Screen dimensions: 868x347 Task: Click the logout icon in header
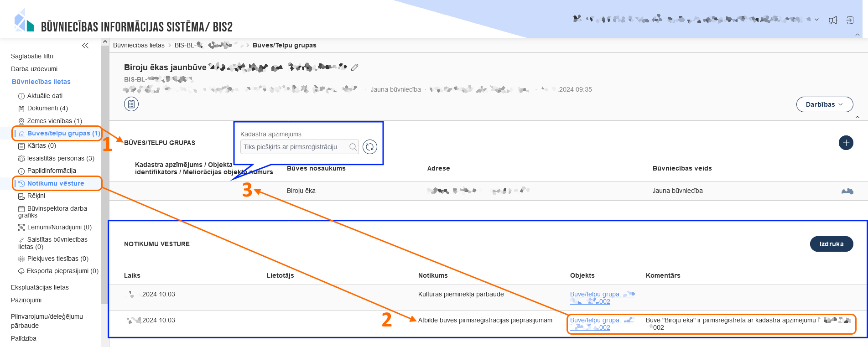850,20
